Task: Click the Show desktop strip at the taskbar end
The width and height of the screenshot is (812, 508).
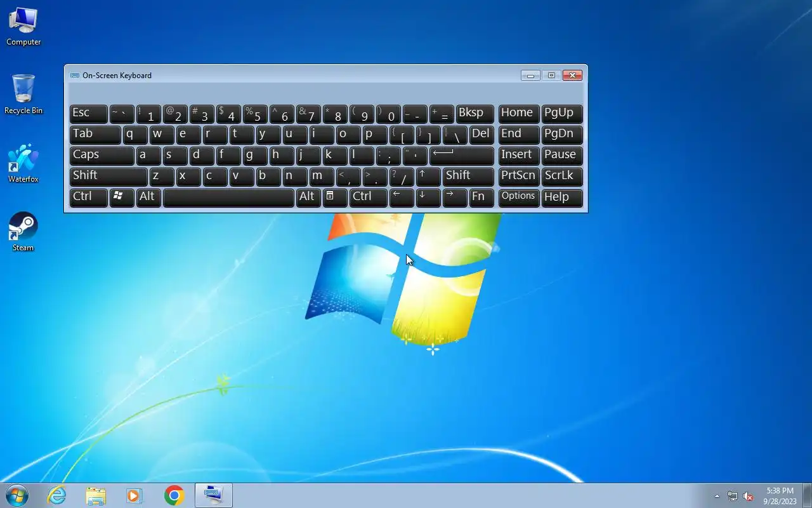Action: (x=807, y=495)
